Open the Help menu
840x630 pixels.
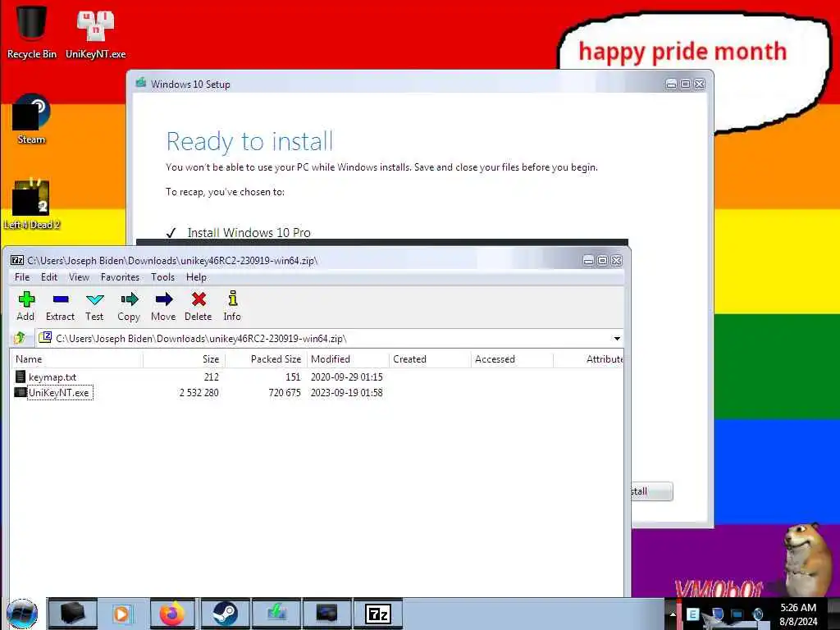[196, 277]
